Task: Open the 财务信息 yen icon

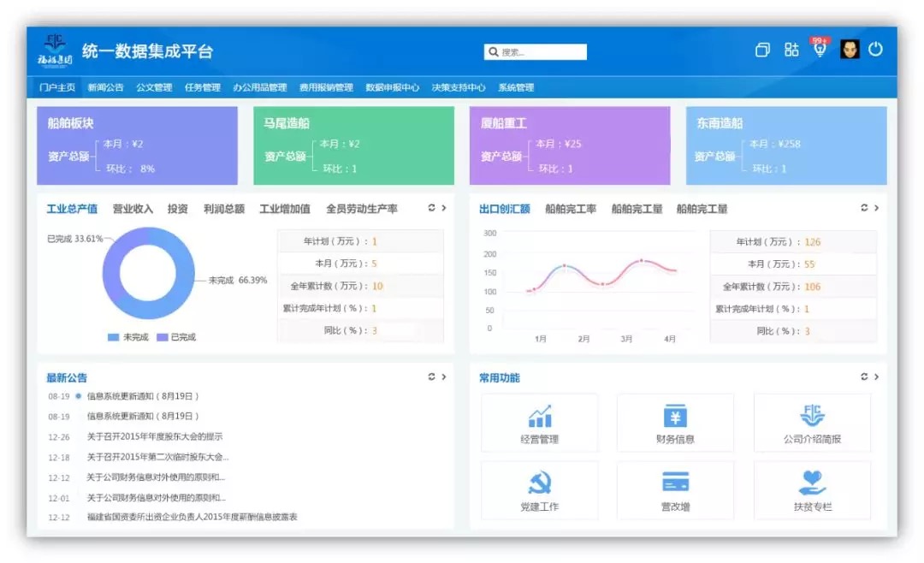Action: (675, 416)
